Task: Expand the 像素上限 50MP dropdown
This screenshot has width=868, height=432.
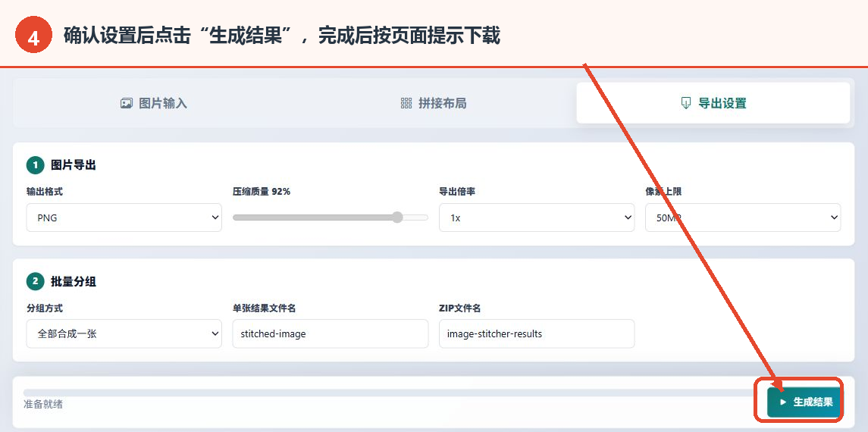Action: [743, 218]
